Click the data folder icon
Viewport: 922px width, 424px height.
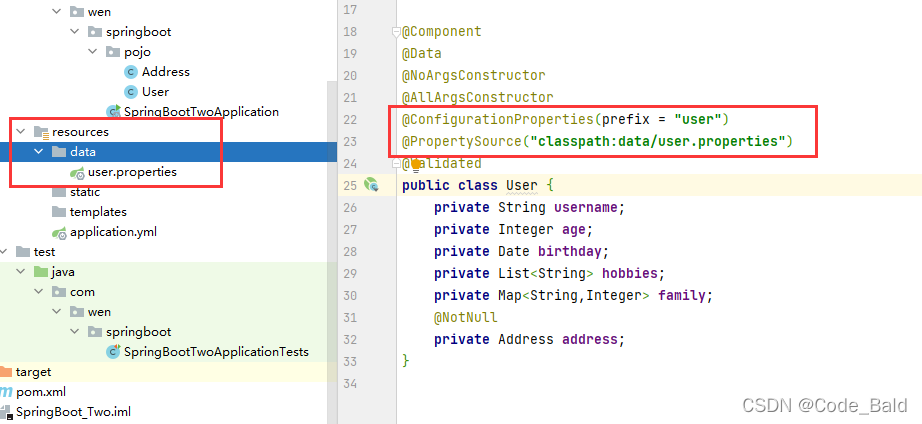[59, 152]
